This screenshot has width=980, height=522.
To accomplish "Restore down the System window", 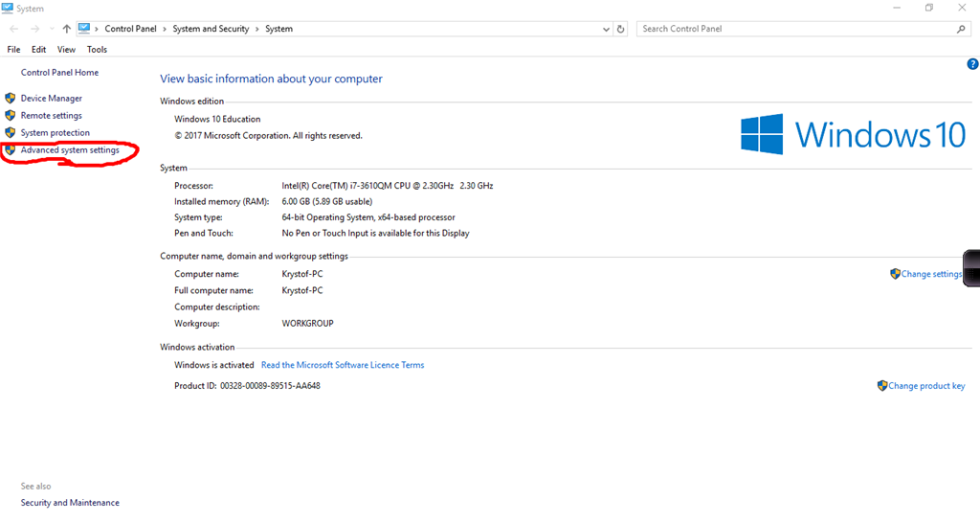I will [929, 8].
